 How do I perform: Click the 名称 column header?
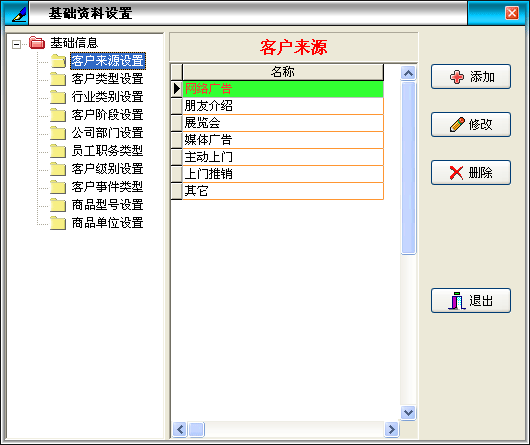point(283,72)
